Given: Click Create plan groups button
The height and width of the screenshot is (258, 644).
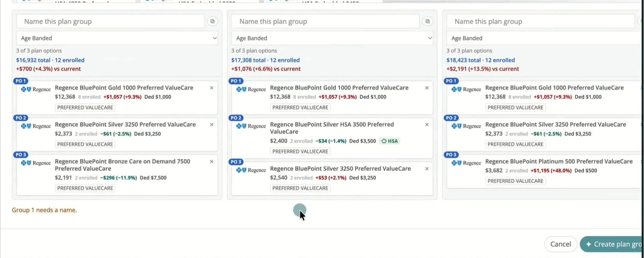Looking at the screenshot, I should point(611,244).
